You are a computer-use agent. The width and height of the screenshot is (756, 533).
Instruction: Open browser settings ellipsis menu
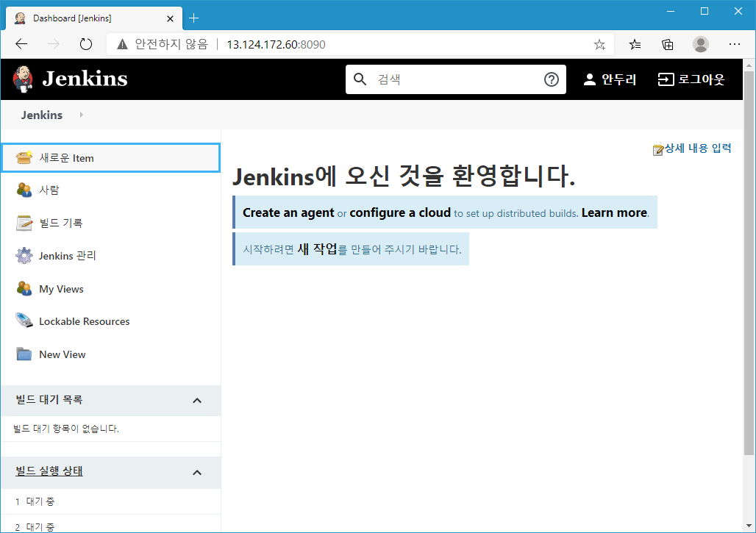coord(734,44)
